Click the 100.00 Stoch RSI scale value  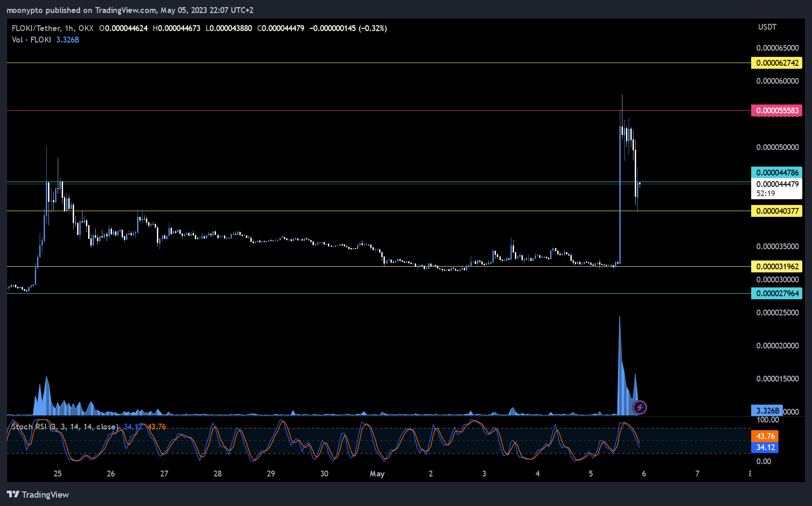pos(767,420)
